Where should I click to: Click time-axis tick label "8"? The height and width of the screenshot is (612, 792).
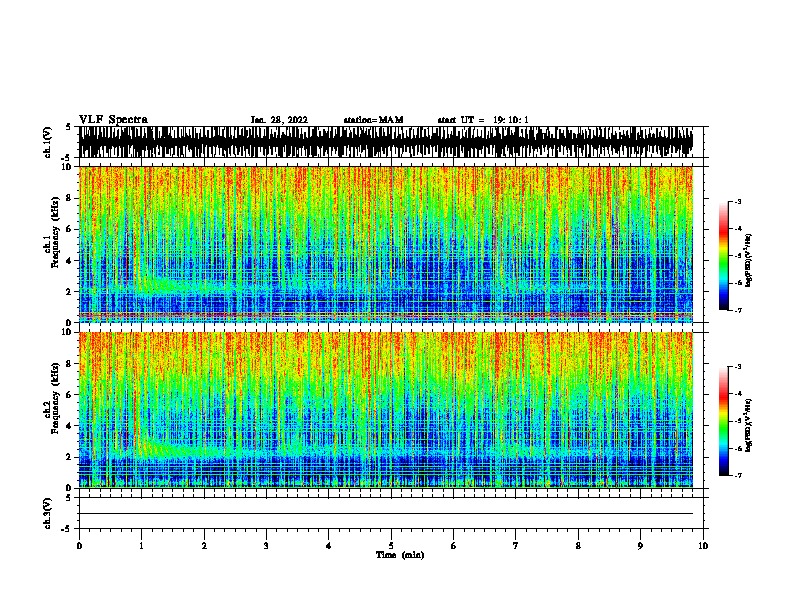click(578, 546)
